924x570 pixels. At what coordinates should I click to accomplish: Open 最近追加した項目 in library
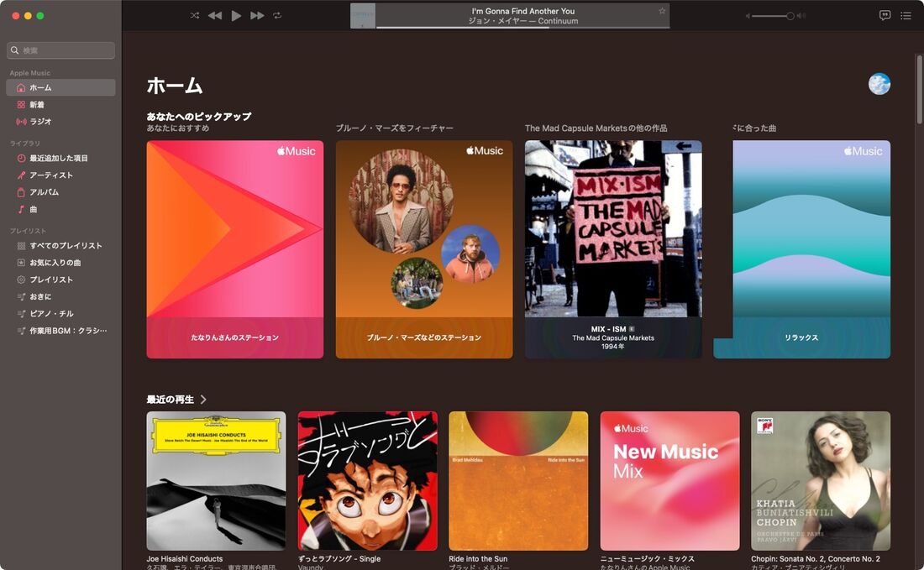[60, 158]
